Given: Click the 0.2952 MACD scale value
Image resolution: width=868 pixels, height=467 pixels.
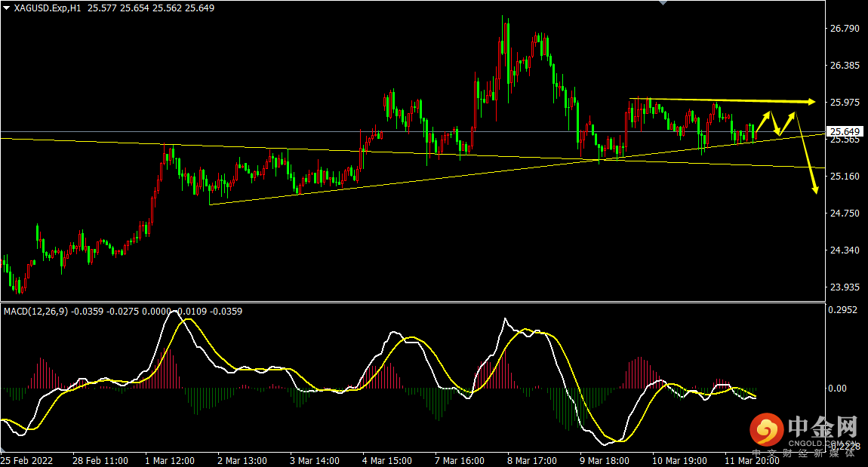Looking at the screenshot, I should [x=842, y=310].
